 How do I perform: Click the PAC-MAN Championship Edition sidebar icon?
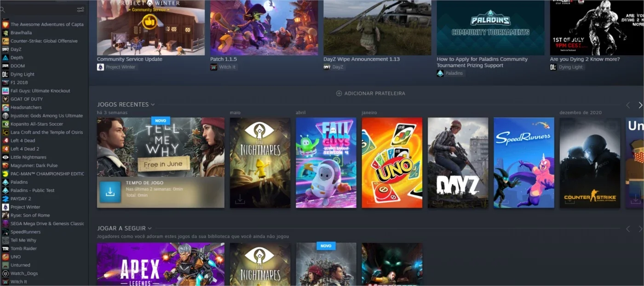(6, 174)
